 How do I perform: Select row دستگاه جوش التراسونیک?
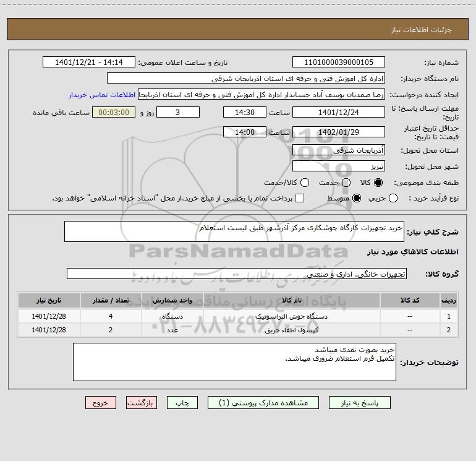coord(238,316)
